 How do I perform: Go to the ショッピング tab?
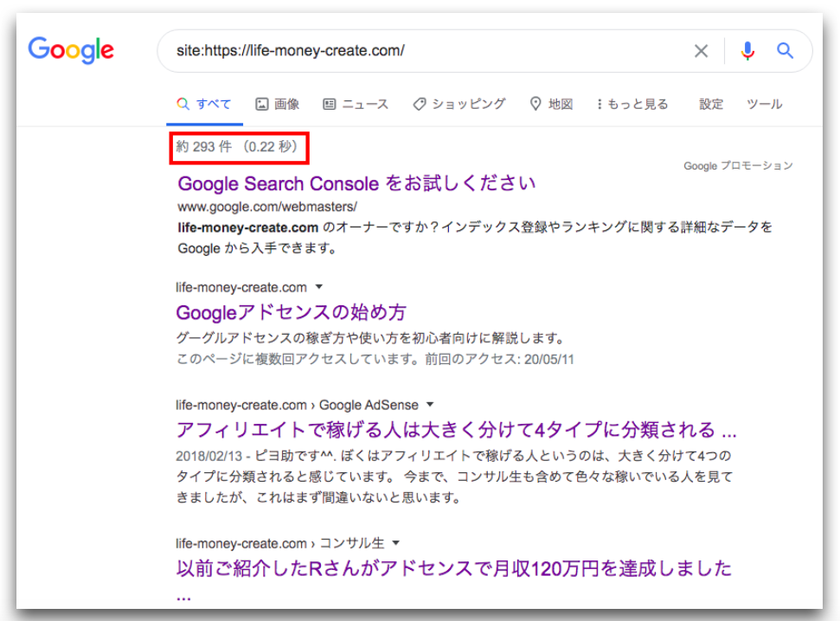(x=459, y=104)
